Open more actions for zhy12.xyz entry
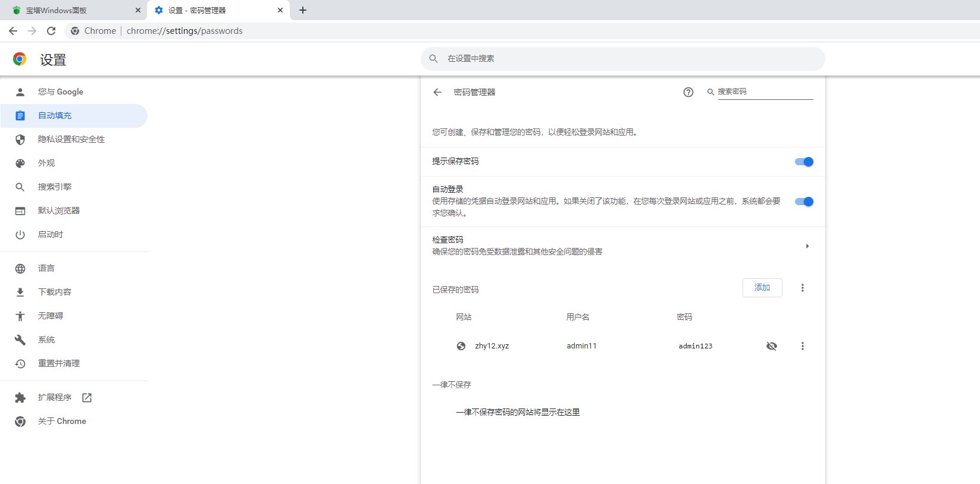Image resolution: width=980 pixels, height=484 pixels. tap(803, 346)
